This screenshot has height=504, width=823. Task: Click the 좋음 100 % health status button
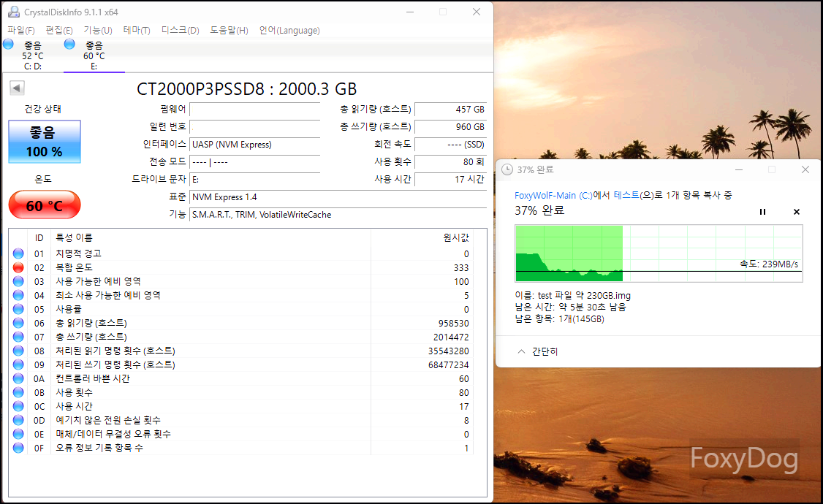click(x=45, y=142)
